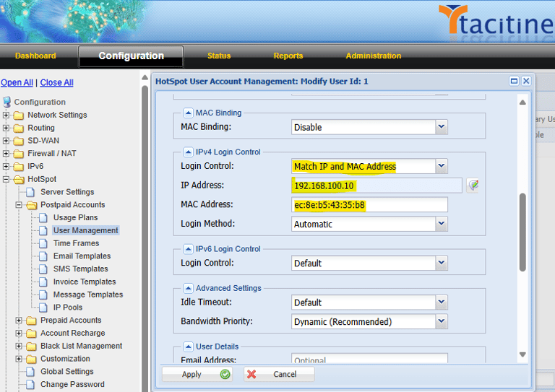Screen dimensions: 555x392
Task: Click the Change Password page icon
Action: (x=30, y=384)
